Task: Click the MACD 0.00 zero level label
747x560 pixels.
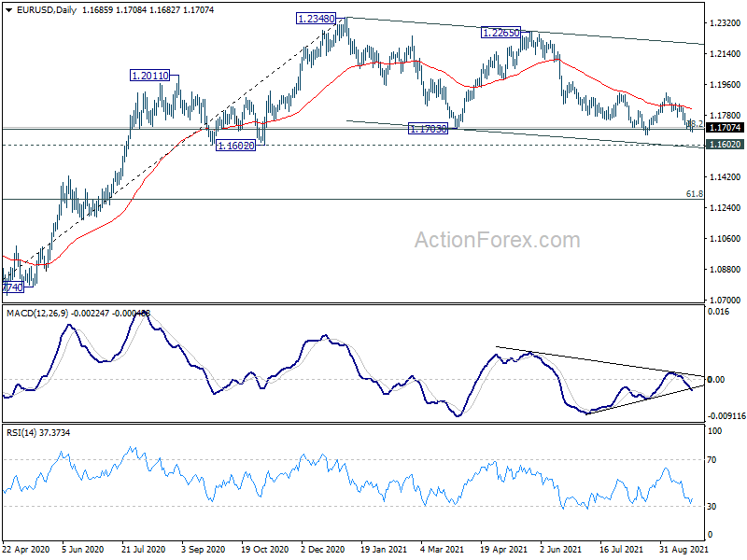Action: click(716, 380)
